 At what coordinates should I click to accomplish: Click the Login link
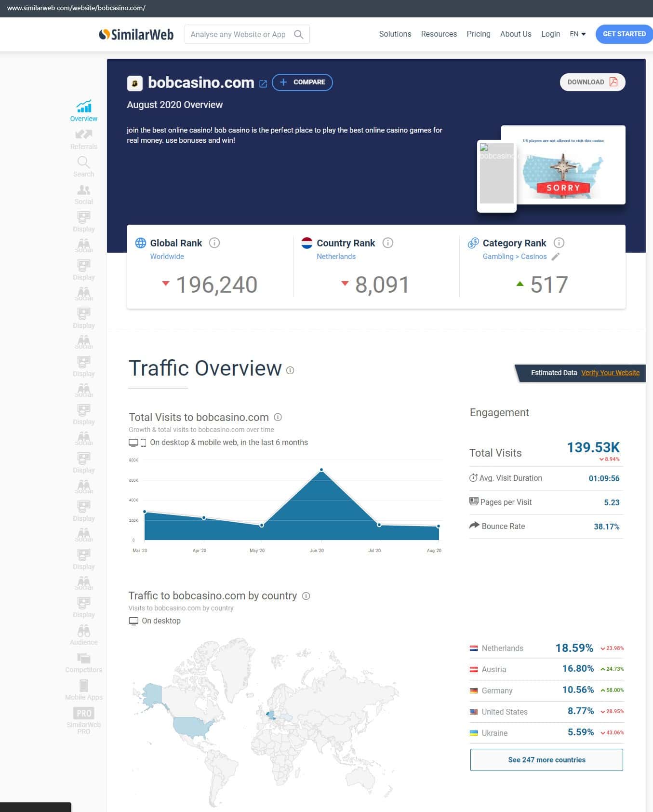(550, 34)
